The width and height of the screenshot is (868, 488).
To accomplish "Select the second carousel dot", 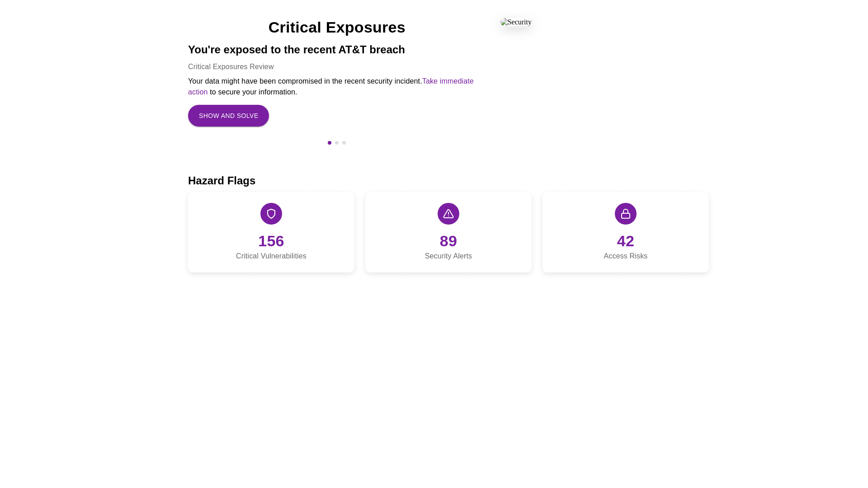I will pos(336,142).
